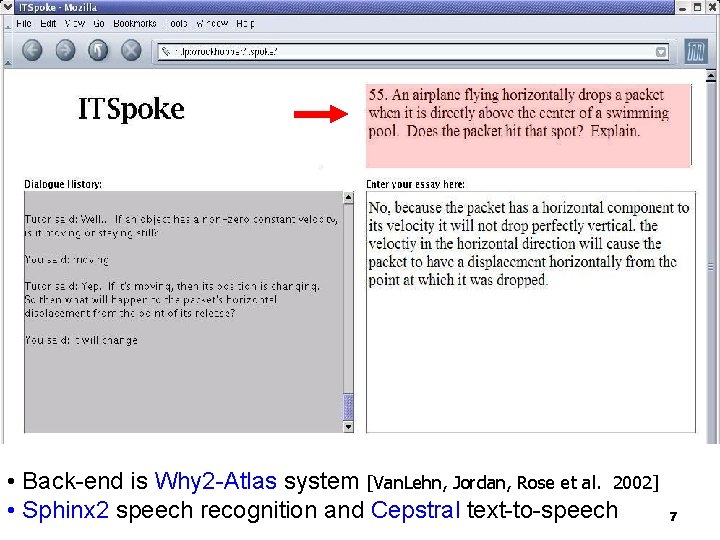Viewport: 720px width, 540px height.
Task: Click 'You said: it will change' line
Action: point(81,340)
